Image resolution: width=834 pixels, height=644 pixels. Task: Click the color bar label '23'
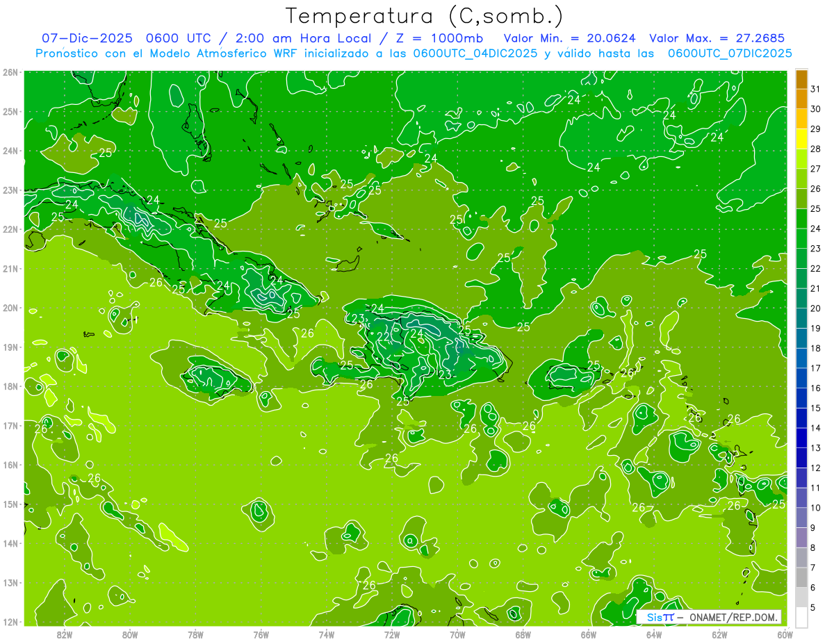click(815, 249)
